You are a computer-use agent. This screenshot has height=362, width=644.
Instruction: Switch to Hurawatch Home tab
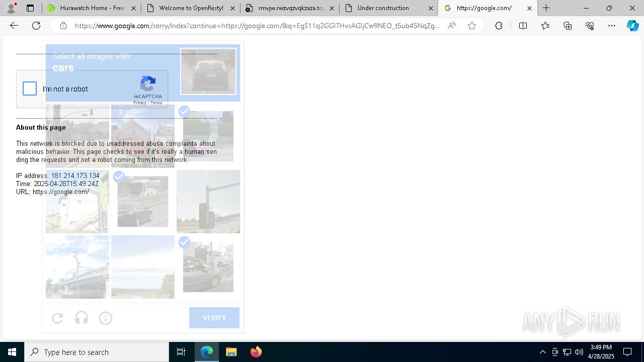point(92,8)
